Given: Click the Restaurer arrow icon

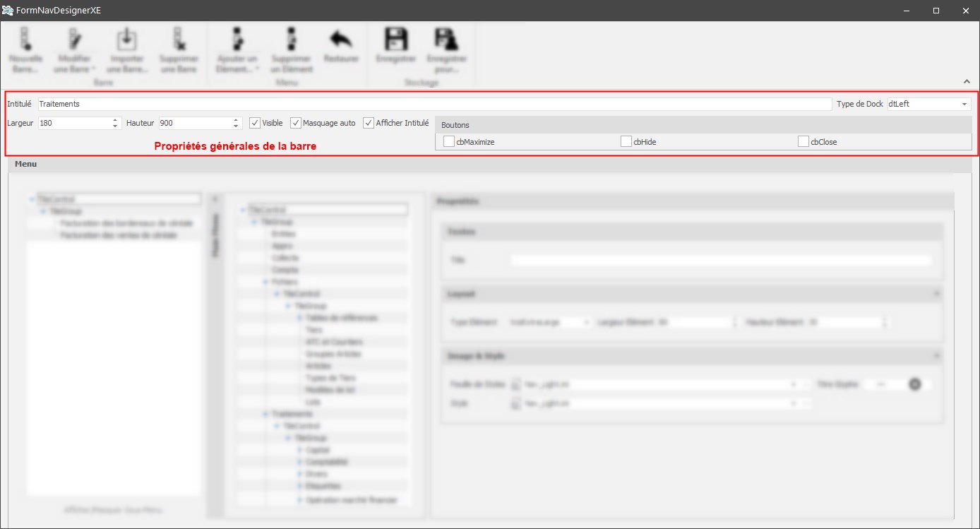Looking at the screenshot, I should [341, 39].
